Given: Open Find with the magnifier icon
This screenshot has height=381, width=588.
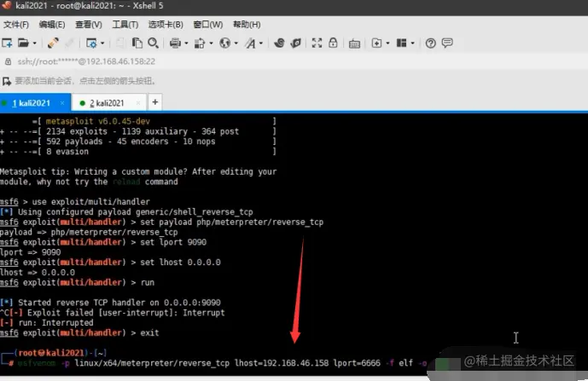Looking at the screenshot, I should pos(153,43).
